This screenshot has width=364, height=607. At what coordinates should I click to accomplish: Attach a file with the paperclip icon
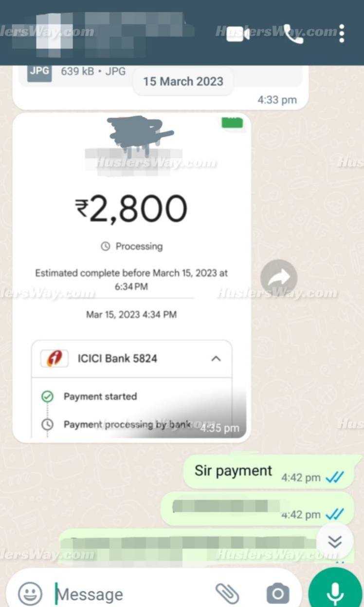[227, 593]
